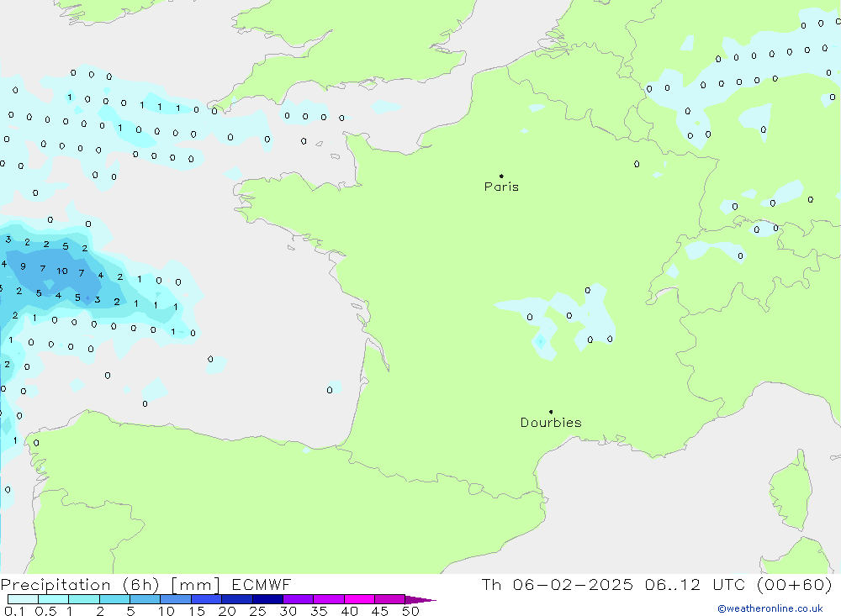Click the 'UTC' text in the footer

[729, 584]
